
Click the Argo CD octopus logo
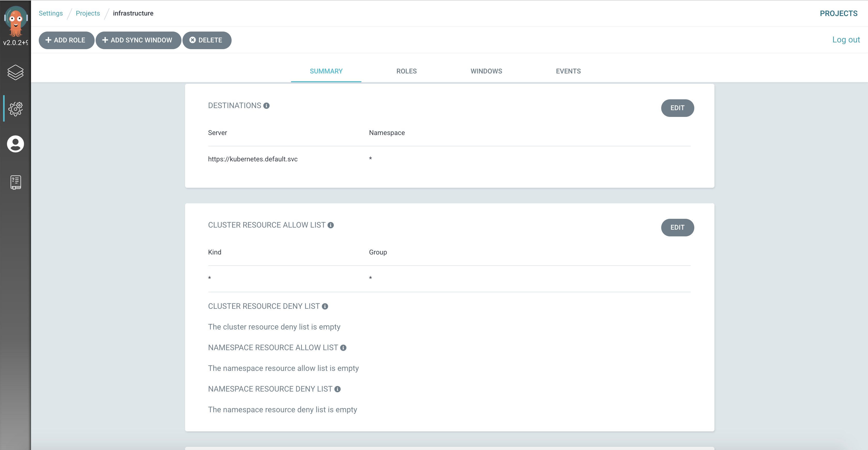pyautogui.click(x=16, y=21)
